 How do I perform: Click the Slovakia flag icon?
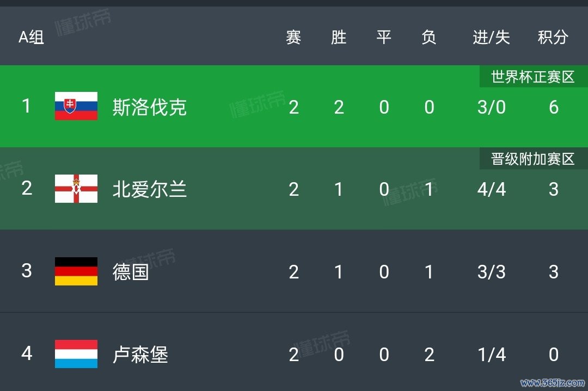click(x=76, y=106)
